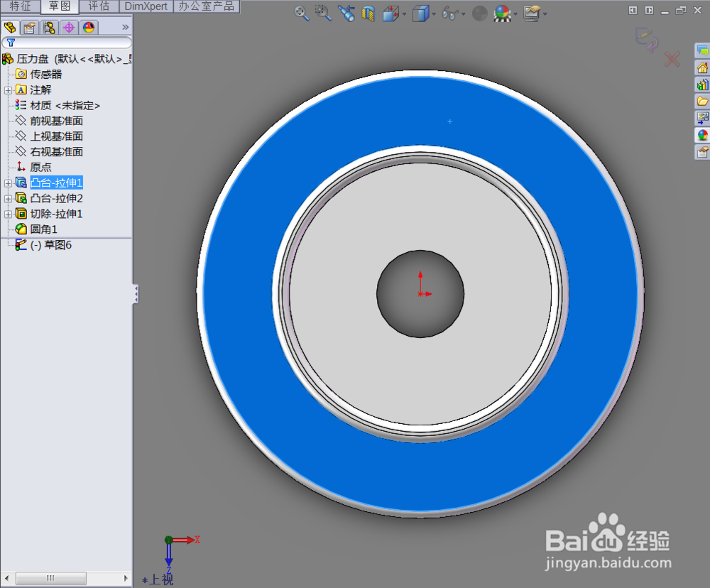Image resolution: width=710 pixels, height=588 pixels.
Task: Select 材质 <未指定> item
Action: (58, 106)
